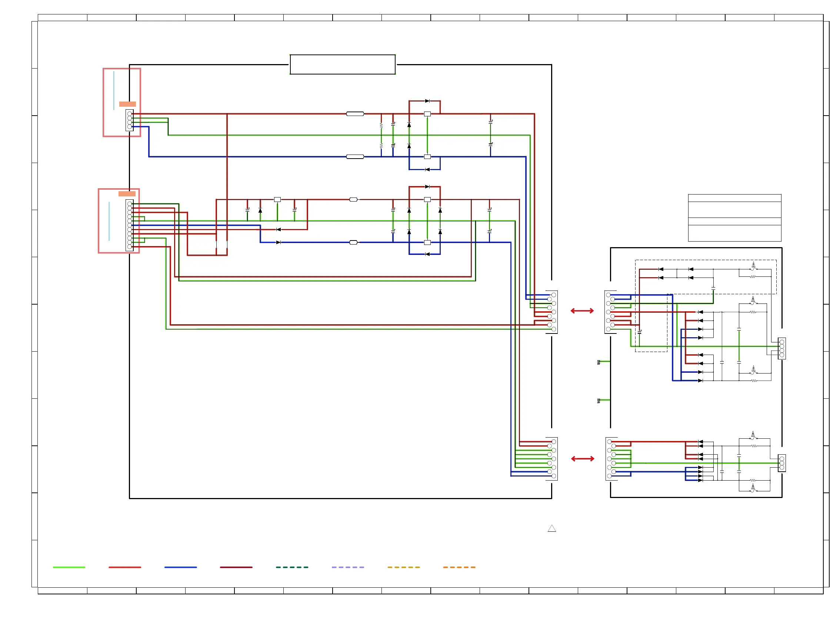Click the upper red double-headed arrow

pos(582,311)
